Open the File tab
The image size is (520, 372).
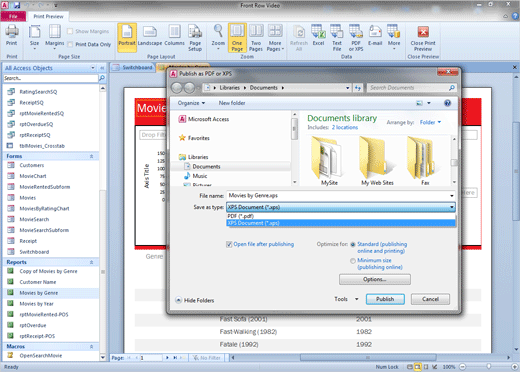pyautogui.click(x=13, y=16)
